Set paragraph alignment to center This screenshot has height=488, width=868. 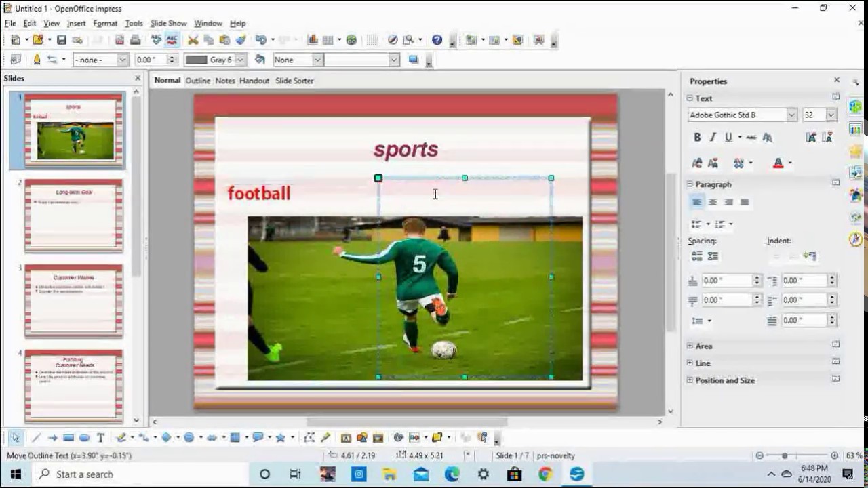[713, 202]
